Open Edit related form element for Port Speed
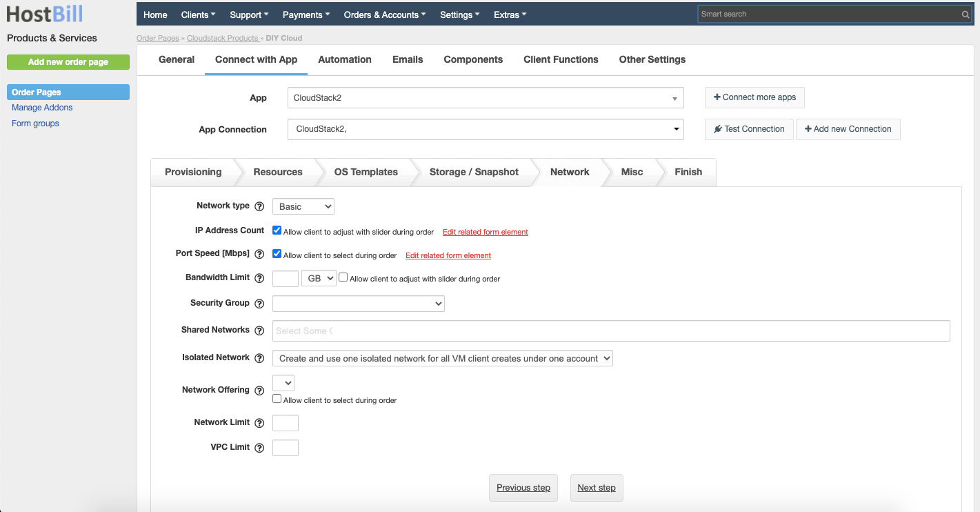980x512 pixels. [448, 255]
